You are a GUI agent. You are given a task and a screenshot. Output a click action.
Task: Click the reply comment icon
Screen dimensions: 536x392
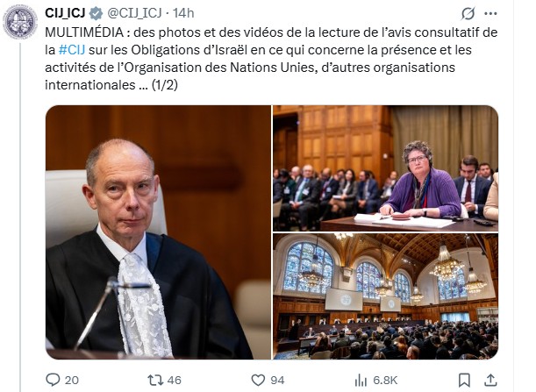[x=53, y=380]
